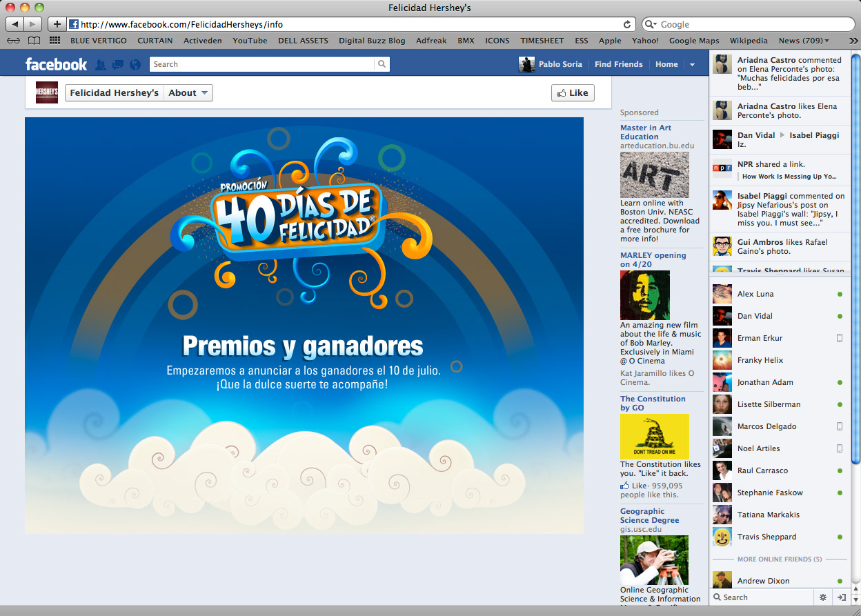
Task: Open chat with Dan Vidal in friends list
Action: (780, 316)
